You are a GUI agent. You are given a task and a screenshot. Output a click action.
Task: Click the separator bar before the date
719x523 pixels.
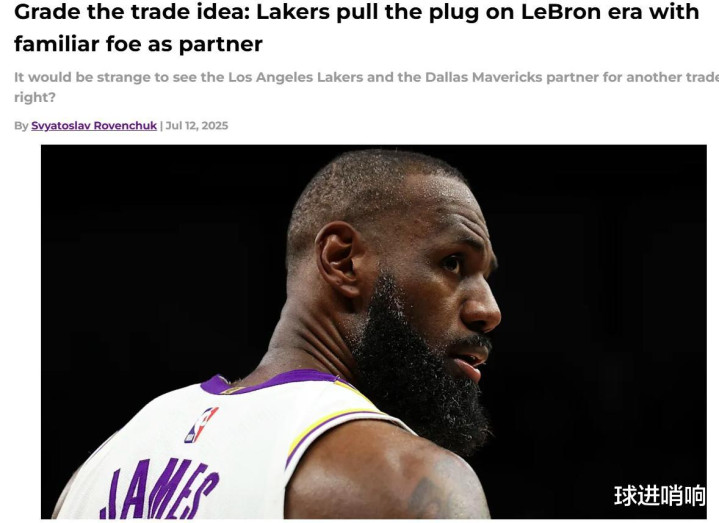click(x=161, y=126)
